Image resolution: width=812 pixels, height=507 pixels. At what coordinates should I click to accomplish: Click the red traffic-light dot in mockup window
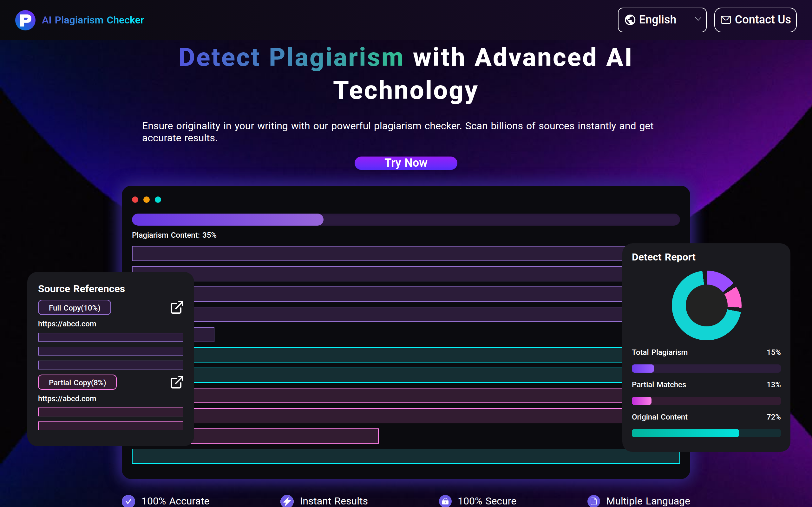(x=135, y=200)
